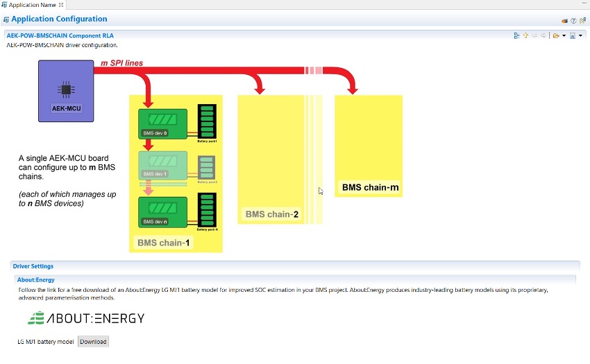Click the ABOUT:ENERGY logo
The height and width of the screenshot is (364, 590).
point(86,318)
